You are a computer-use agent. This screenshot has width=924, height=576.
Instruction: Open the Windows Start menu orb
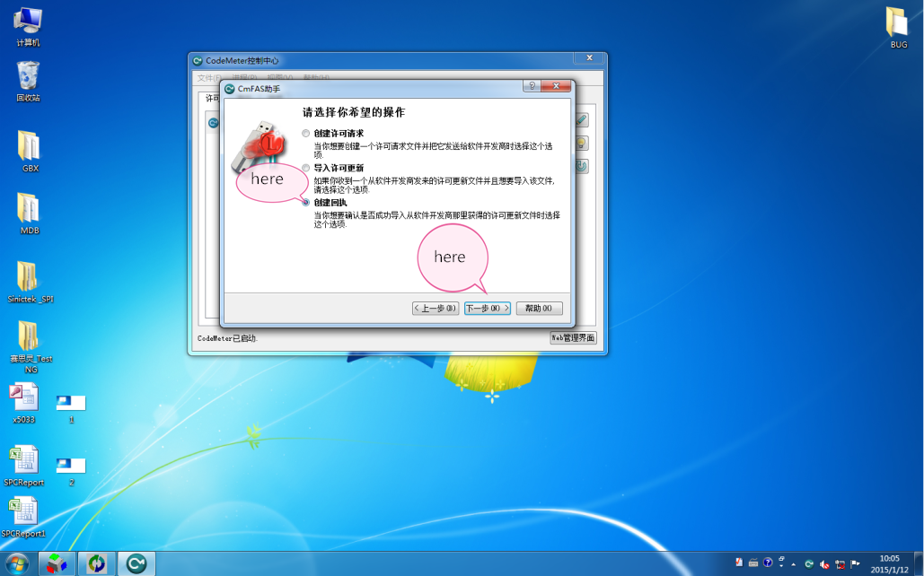(18, 563)
